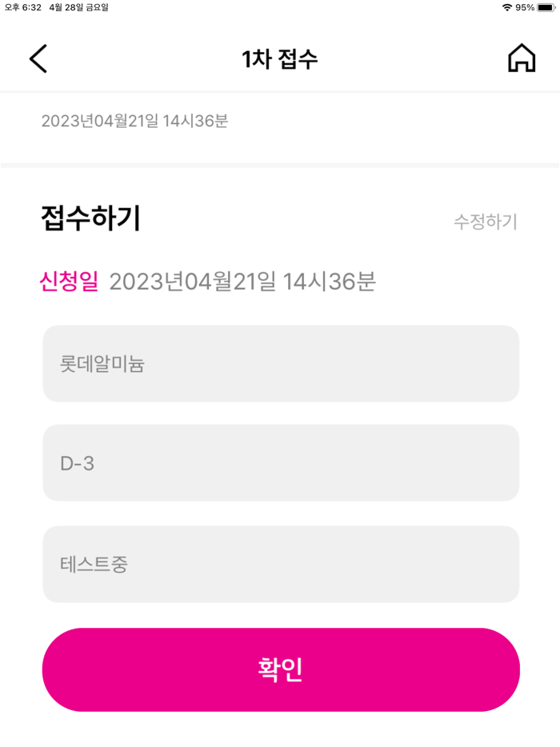Select the D-3 input field

280,463
